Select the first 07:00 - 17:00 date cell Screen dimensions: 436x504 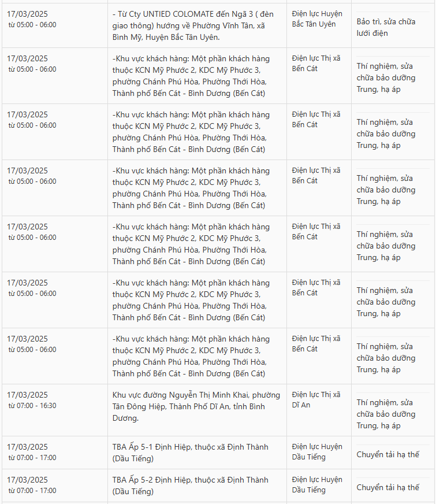(31, 452)
